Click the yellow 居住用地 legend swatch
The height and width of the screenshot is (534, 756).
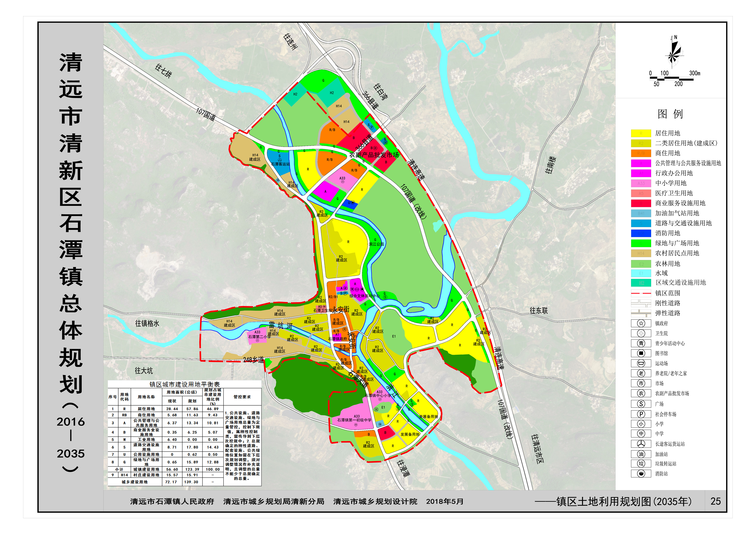(641, 133)
